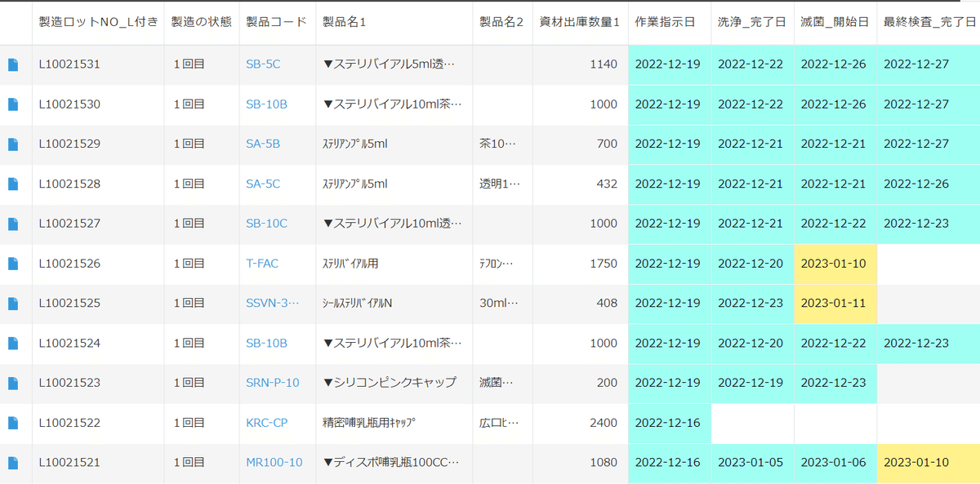The height and width of the screenshot is (484, 980).
Task: Select work order date 2022-12-16 for KRC-CP
Action: (668, 423)
